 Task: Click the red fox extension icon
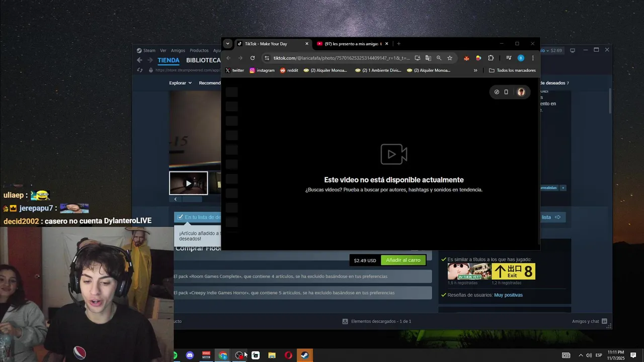tap(466, 58)
